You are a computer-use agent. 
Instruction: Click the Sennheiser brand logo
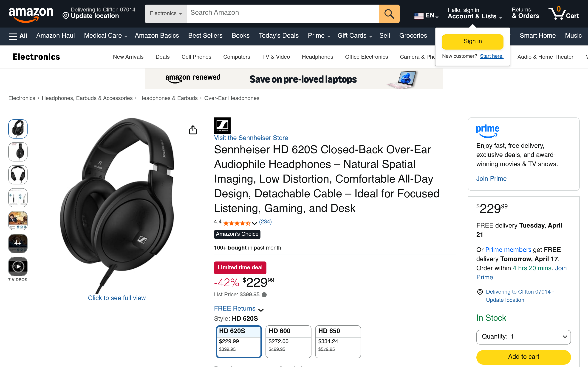222,125
